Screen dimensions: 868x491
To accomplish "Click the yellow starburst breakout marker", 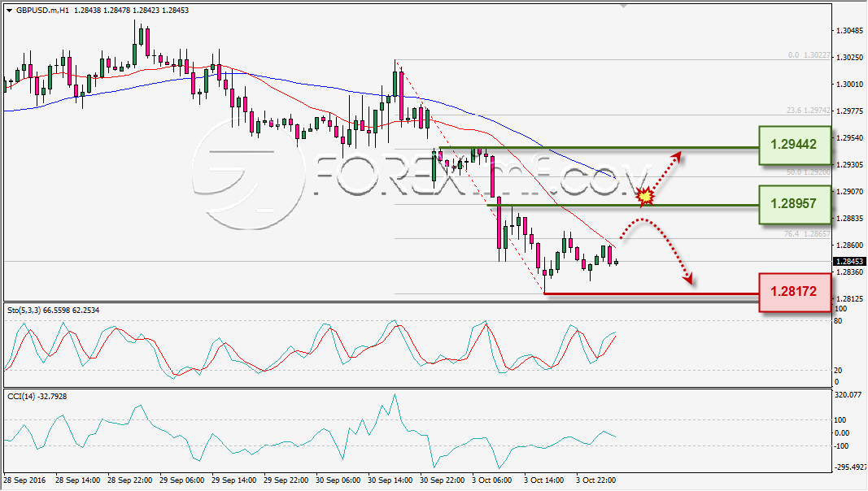I will (x=645, y=196).
